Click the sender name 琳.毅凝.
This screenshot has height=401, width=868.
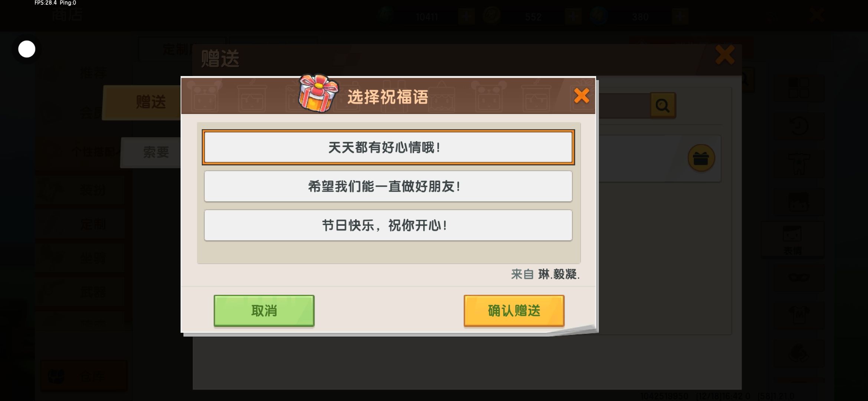pyautogui.click(x=559, y=274)
